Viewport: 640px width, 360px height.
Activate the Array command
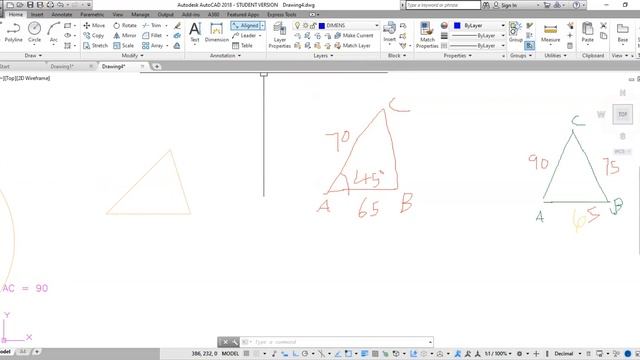click(x=153, y=46)
